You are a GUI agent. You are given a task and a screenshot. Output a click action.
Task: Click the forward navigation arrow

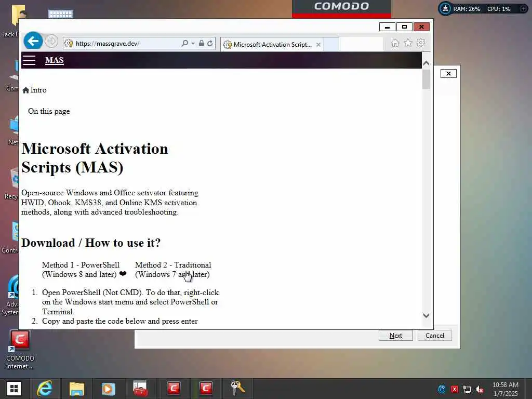click(x=51, y=42)
